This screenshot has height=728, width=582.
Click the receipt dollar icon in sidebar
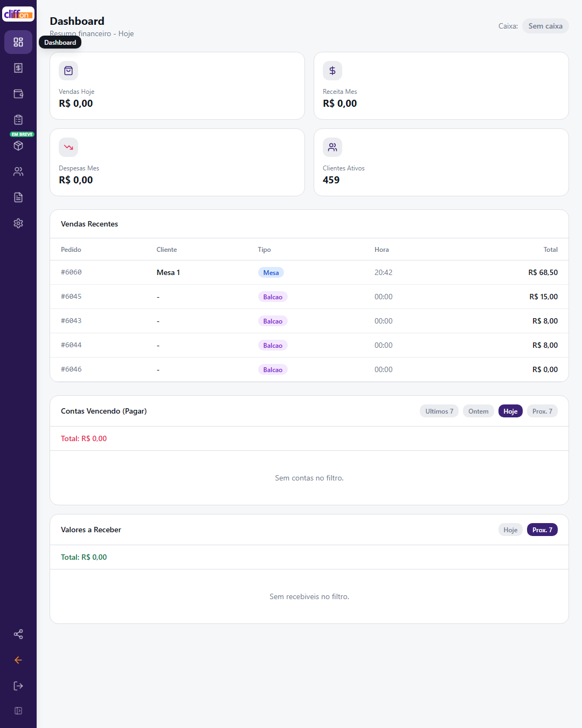18,68
